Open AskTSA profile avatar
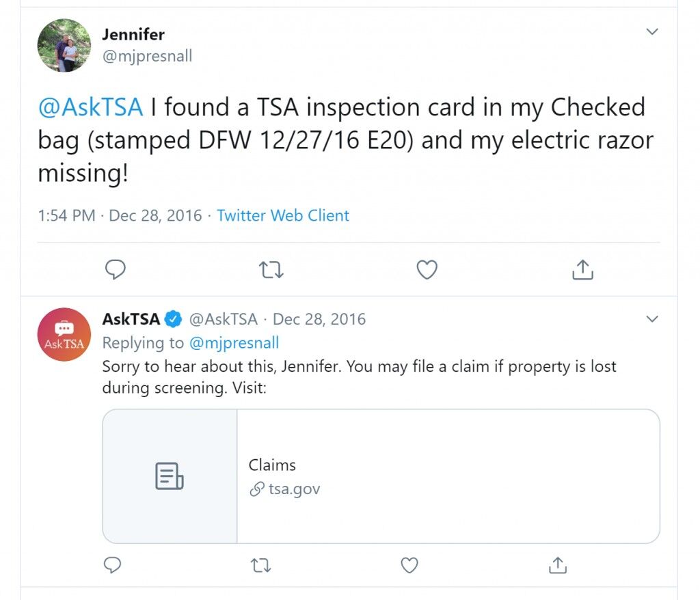Image resolution: width=700 pixels, height=600 pixels. (x=64, y=334)
